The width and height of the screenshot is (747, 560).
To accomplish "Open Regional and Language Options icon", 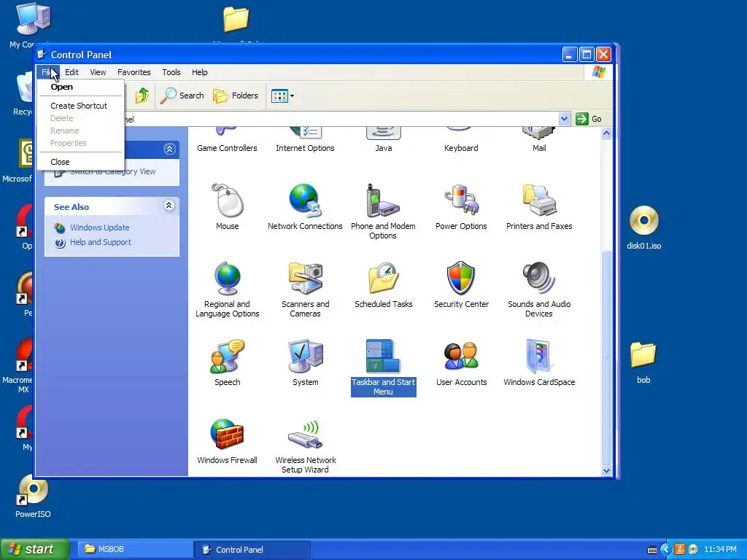I will coord(228,279).
